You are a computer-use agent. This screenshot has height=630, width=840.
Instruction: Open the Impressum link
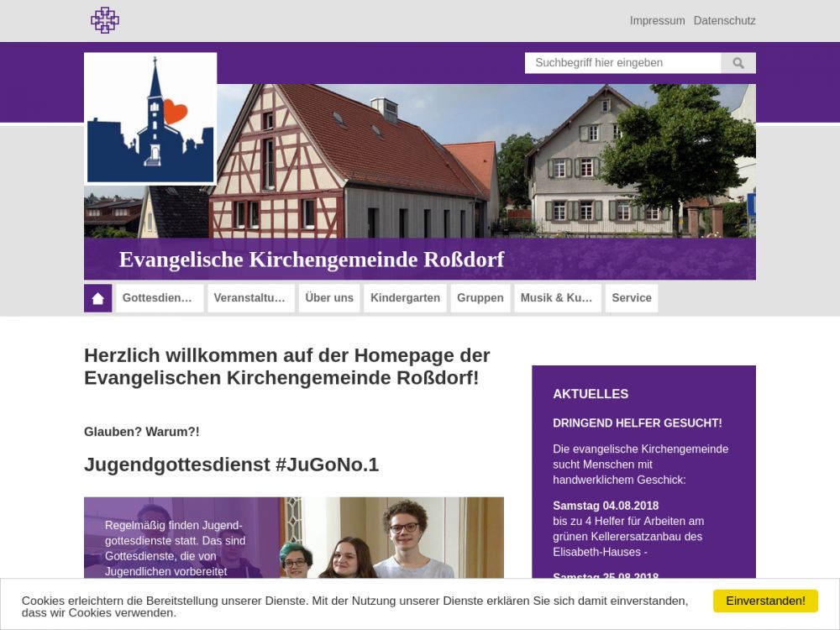coord(657,20)
